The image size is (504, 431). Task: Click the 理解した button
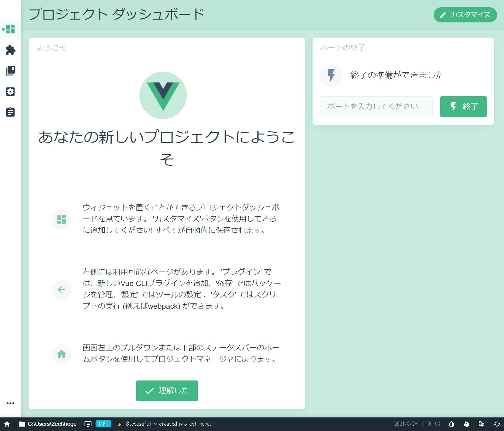tap(167, 391)
